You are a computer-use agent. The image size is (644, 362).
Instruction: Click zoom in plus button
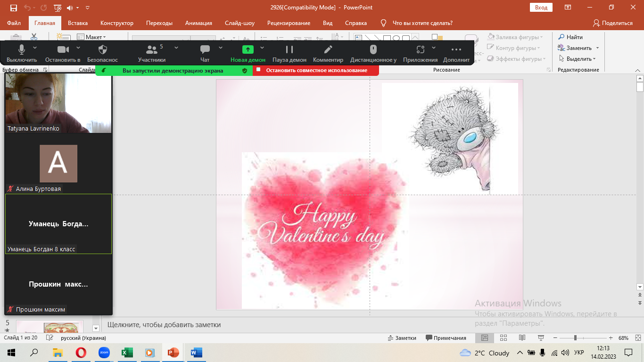pyautogui.click(x=611, y=338)
